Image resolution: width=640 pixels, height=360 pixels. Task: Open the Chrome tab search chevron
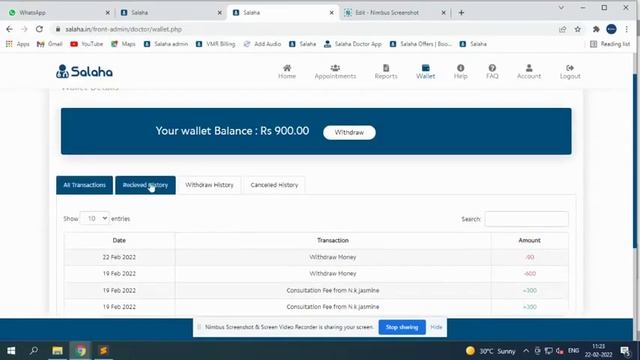pyautogui.click(x=561, y=8)
